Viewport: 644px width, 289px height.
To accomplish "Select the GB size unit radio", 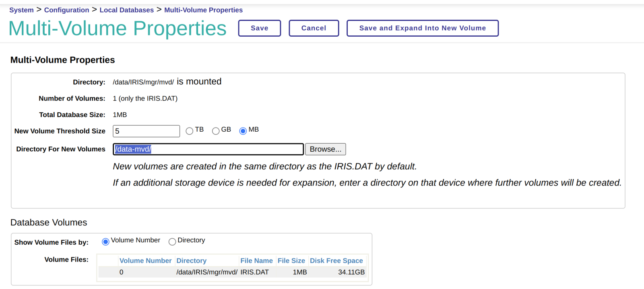I will point(216,131).
